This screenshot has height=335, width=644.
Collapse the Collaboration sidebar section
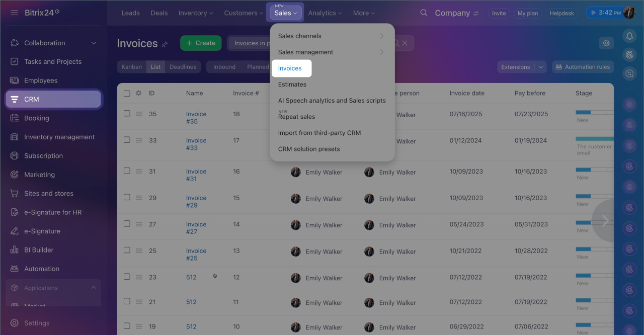(94, 43)
